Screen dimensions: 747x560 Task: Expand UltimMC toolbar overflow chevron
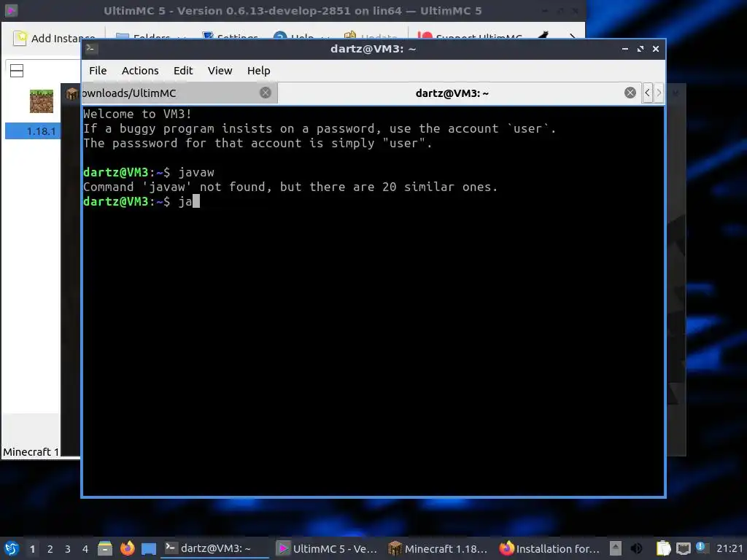point(572,36)
